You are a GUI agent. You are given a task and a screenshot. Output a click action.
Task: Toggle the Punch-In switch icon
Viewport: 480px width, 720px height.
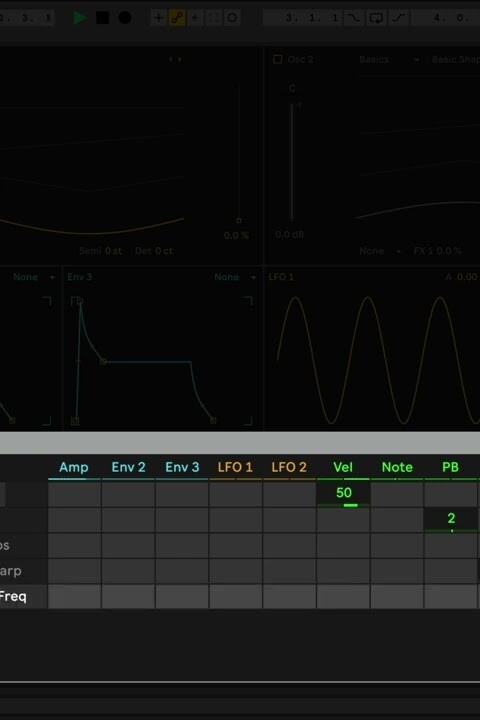point(354,18)
